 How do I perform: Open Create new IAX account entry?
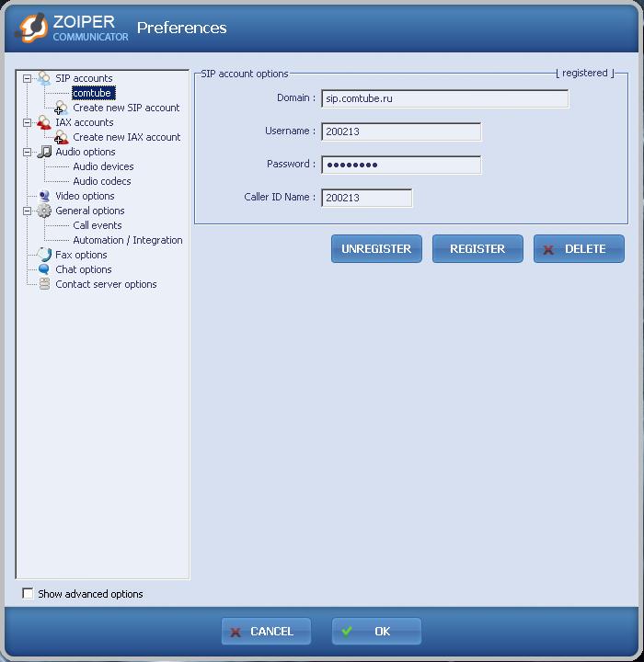(x=126, y=137)
